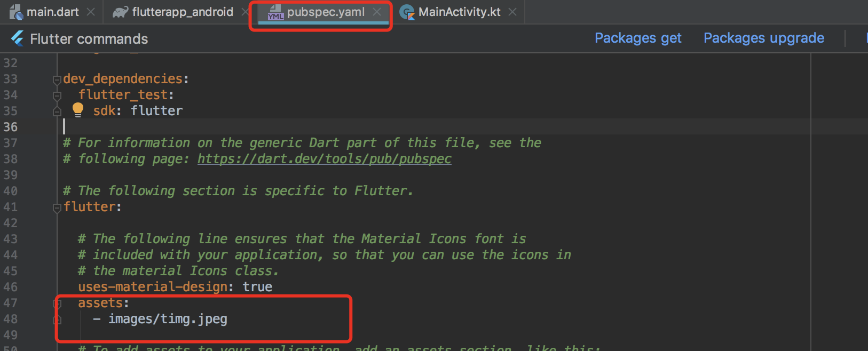This screenshot has width=868, height=351.
Task: Close the pubspec.yaml tab
Action: pyautogui.click(x=377, y=12)
